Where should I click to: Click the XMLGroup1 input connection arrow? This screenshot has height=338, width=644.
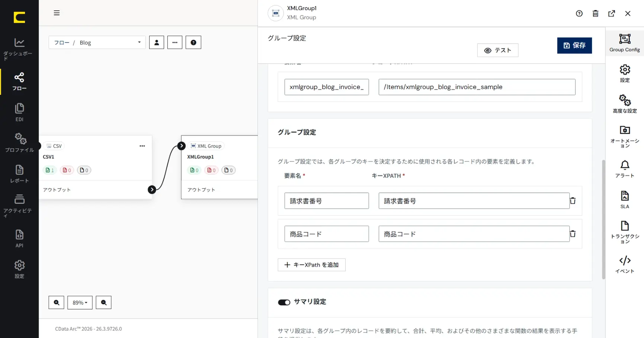[x=181, y=146]
